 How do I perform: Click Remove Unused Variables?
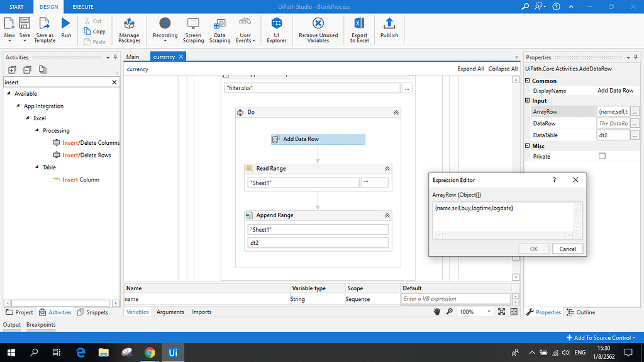tap(318, 30)
